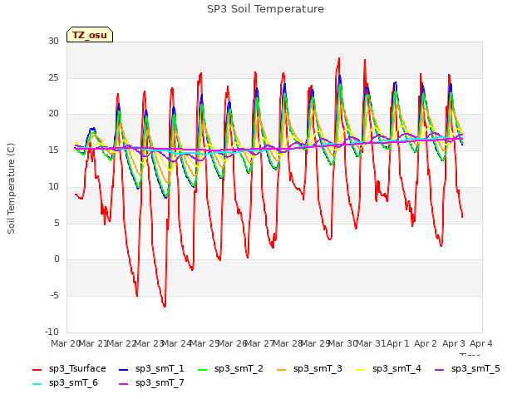Click the Apr 2 x-axis tick label
This screenshot has width=532, height=399.
click(426, 343)
